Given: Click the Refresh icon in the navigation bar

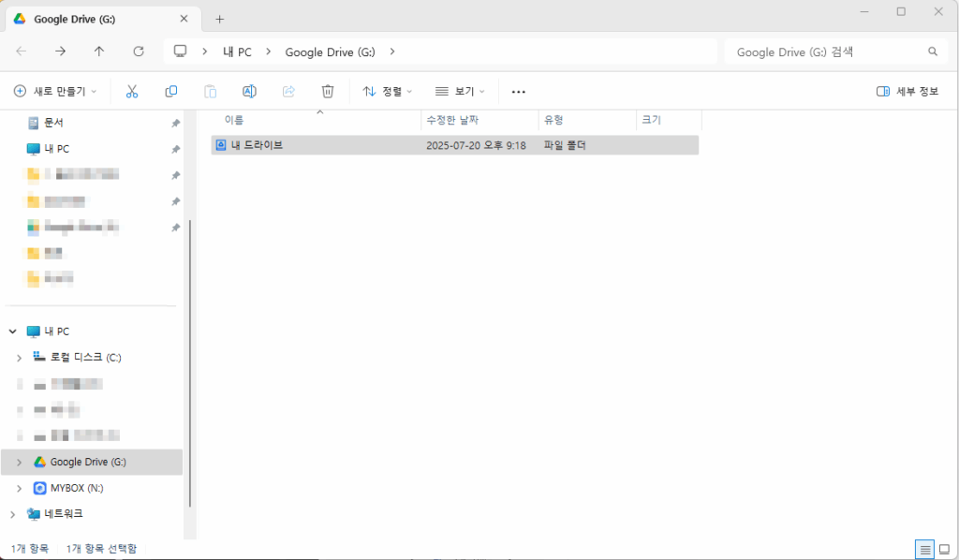Looking at the screenshot, I should [x=136, y=52].
